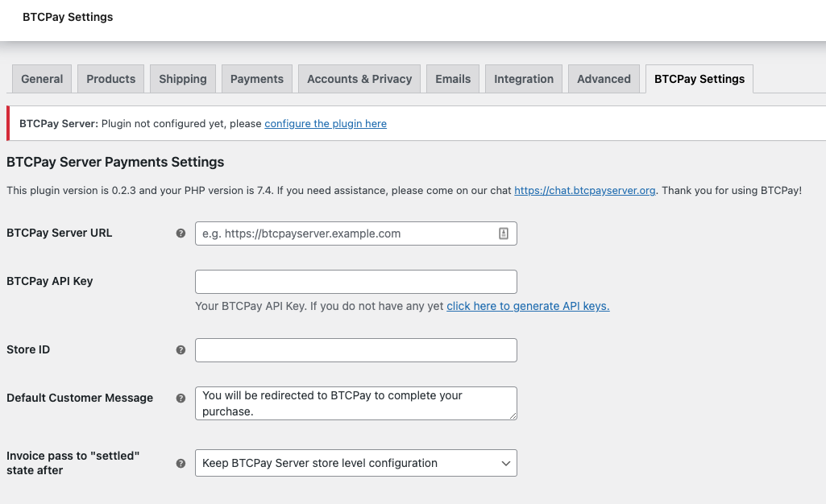Viewport: 826px width, 504px height.
Task: Click help icon beside Invoice pass to settled
Action: 181,464
